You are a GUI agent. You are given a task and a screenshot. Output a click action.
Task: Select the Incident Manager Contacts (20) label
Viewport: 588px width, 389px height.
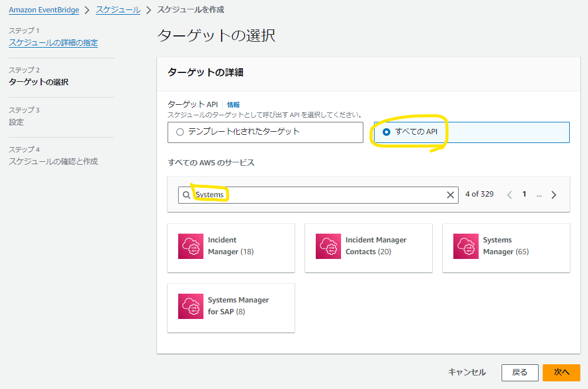[x=376, y=245]
